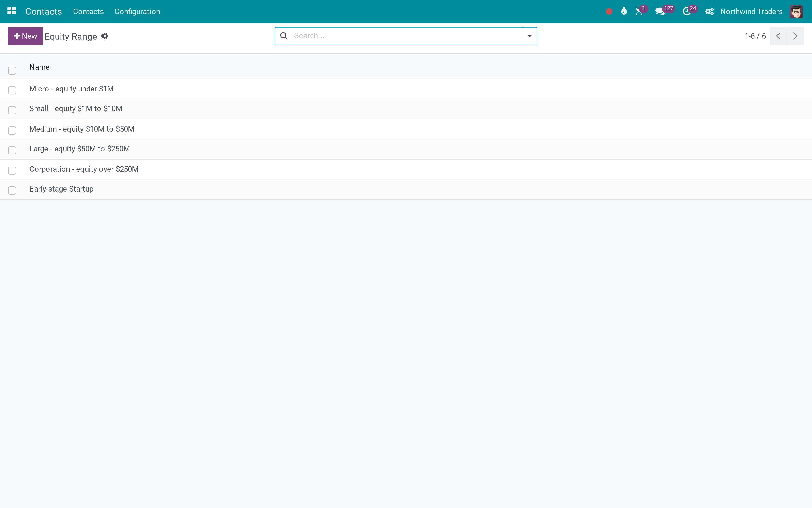Open the Contacts menu item
Image resolution: width=812 pixels, height=508 pixels.
point(88,12)
